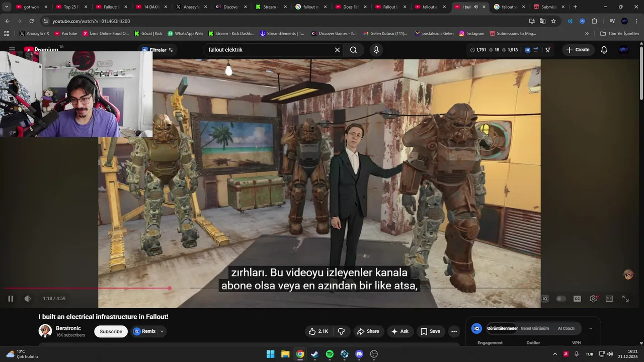This screenshot has height=362, width=644.
Task: Switch to theater mode
Action: [x=609, y=299]
